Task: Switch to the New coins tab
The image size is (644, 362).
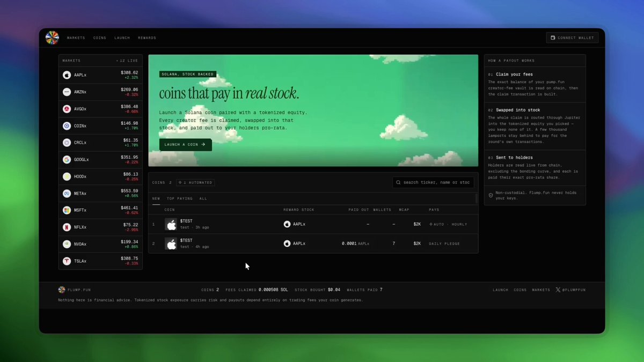Action: [x=156, y=198]
